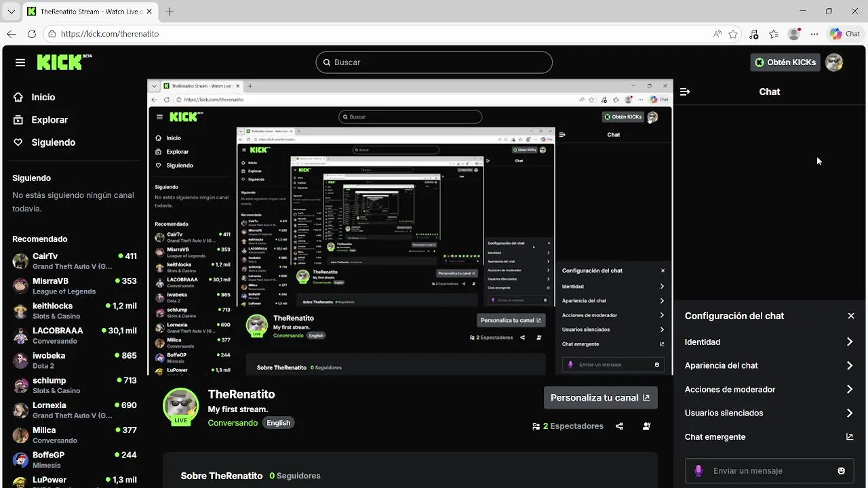
Task: Open the emoji picker in chat
Action: [842, 471]
